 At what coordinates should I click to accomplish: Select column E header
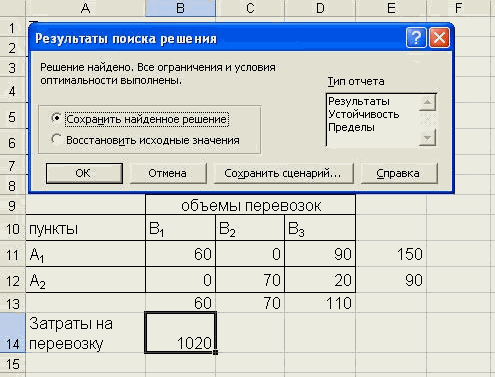pyautogui.click(x=391, y=8)
